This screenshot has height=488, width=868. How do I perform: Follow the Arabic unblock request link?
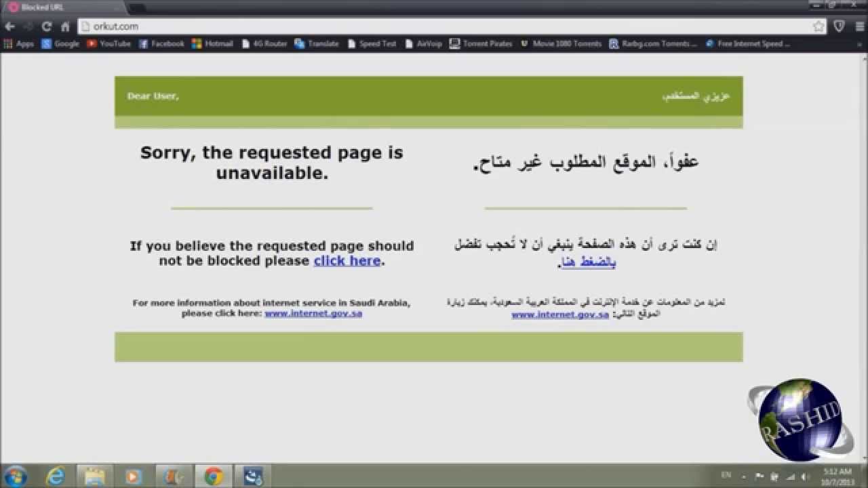(x=588, y=262)
